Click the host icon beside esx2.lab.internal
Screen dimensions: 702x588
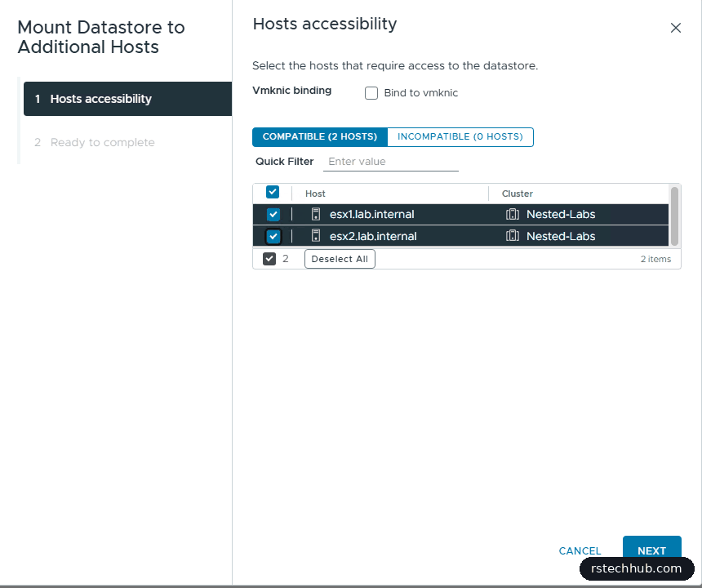[316, 235]
